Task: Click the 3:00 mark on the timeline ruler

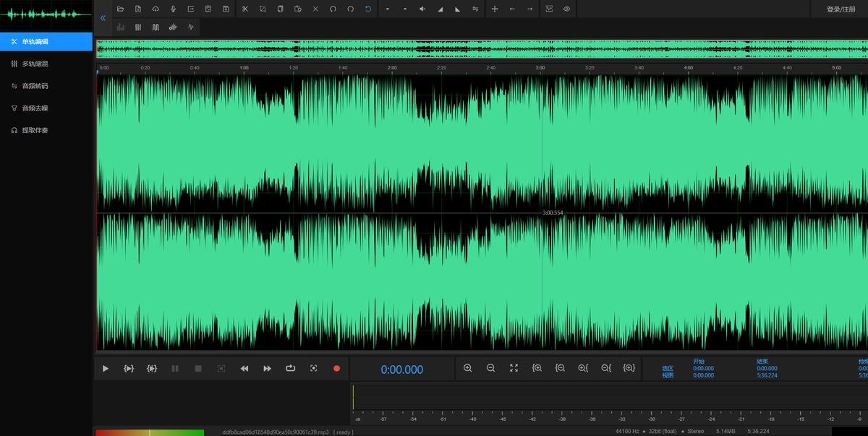Action: click(x=540, y=67)
